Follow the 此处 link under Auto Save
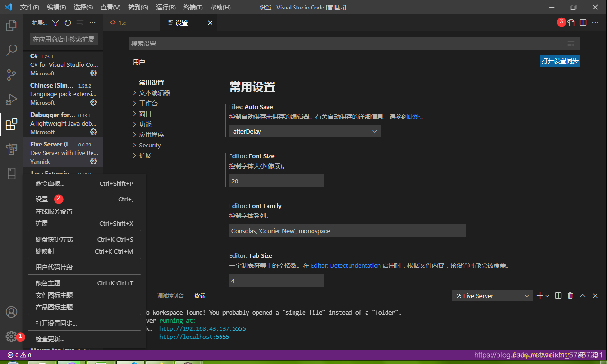The height and width of the screenshot is (364, 607). pyautogui.click(x=414, y=117)
